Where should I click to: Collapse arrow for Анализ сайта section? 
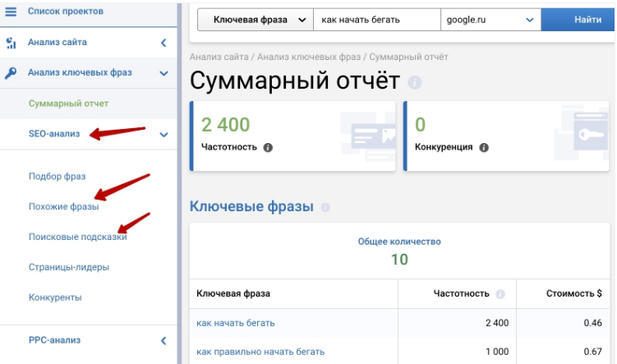(163, 43)
